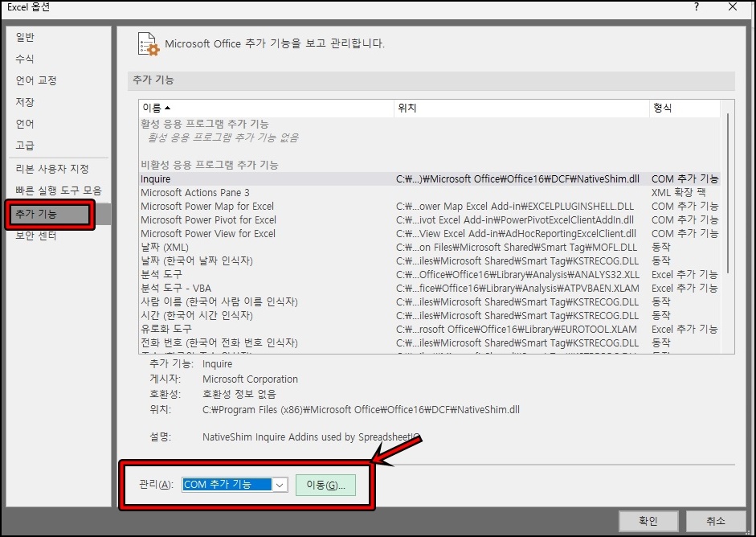Click the NativeShim.dll path in Inquire row
The height and width of the screenshot is (537, 756).
point(518,179)
